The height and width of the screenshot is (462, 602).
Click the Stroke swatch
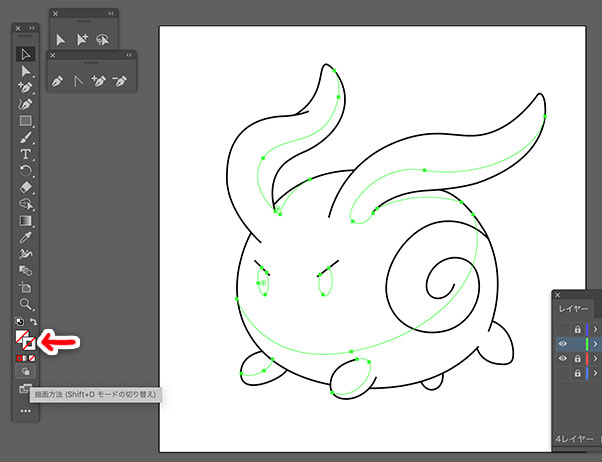[x=29, y=343]
